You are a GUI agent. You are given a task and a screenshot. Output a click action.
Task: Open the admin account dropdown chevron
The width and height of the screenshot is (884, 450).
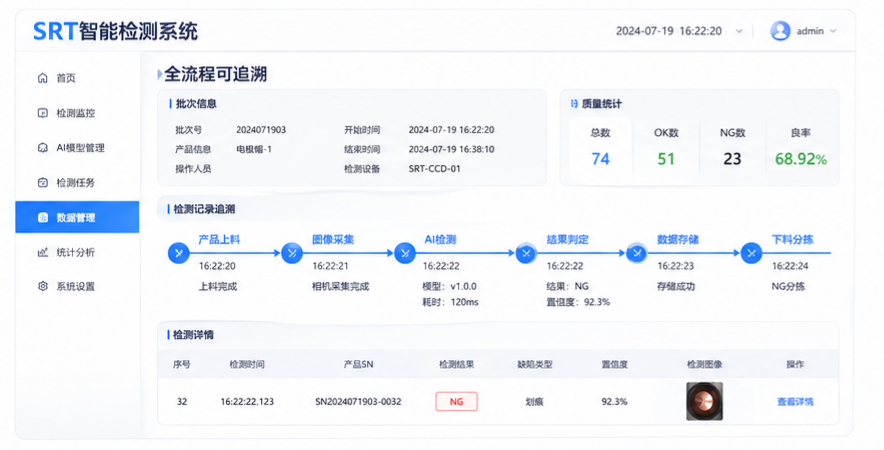[833, 32]
